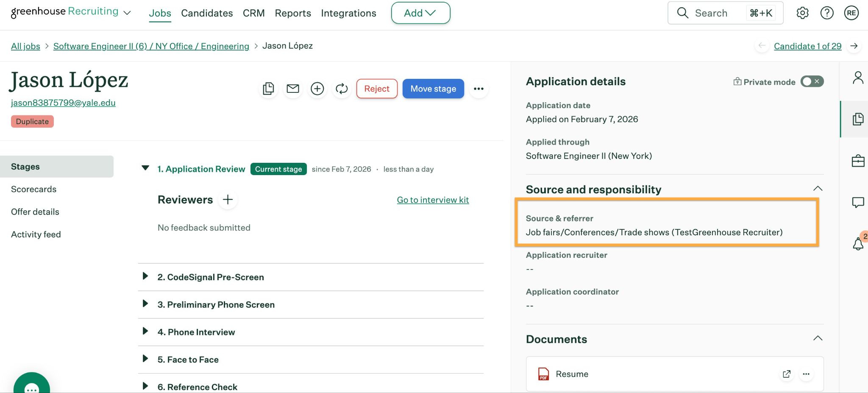Collapse the Application Review stage
Viewport: 868px width, 393px height.
coord(145,168)
